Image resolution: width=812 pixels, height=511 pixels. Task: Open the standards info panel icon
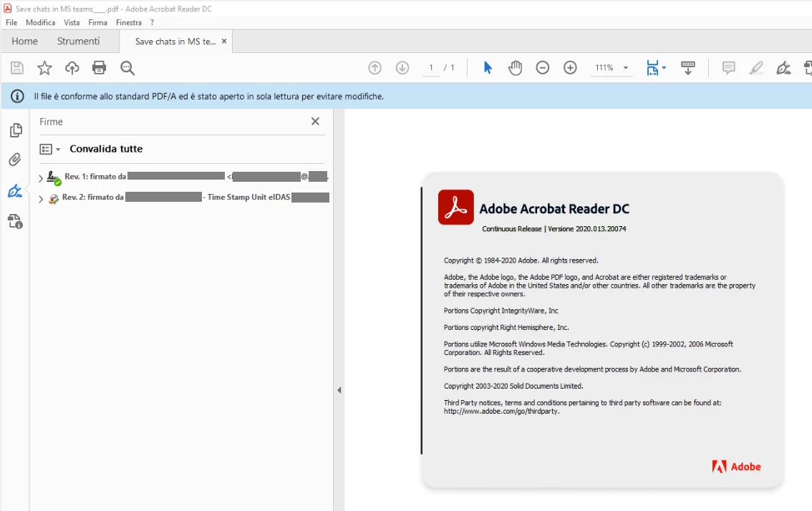click(x=15, y=222)
